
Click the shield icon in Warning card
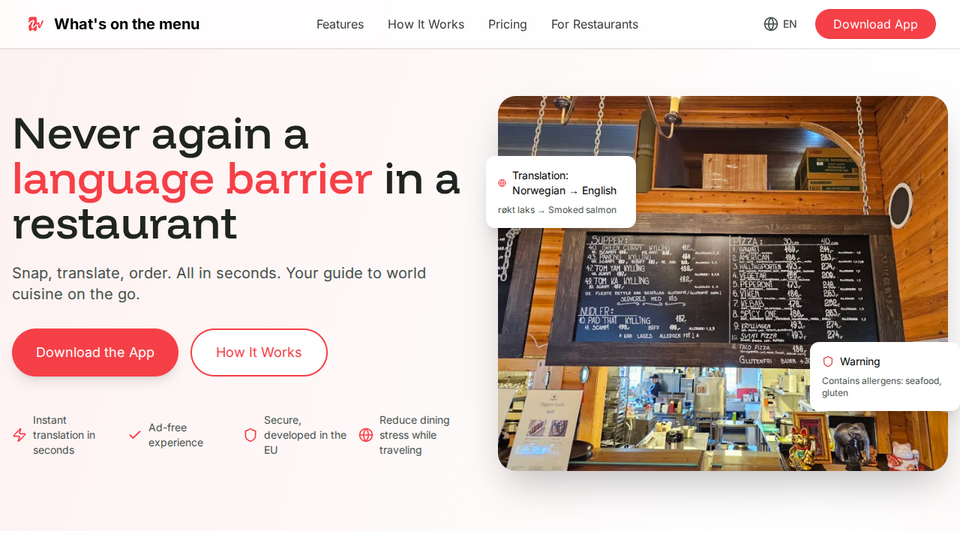click(x=828, y=361)
